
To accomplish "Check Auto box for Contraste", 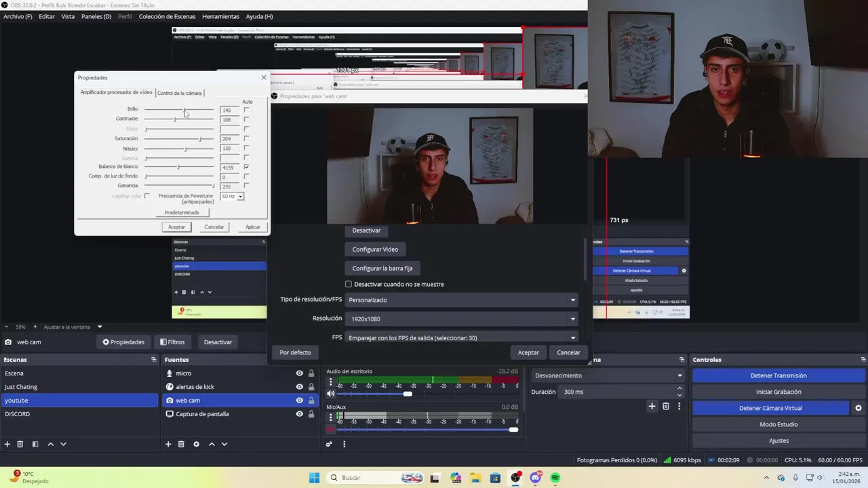I will click(246, 119).
